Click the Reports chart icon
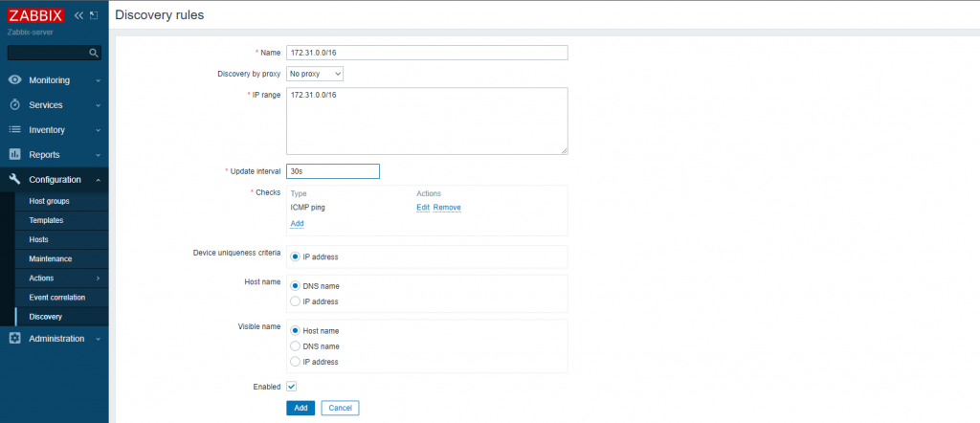Screen dimensions: 980x423 tap(15, 154)
